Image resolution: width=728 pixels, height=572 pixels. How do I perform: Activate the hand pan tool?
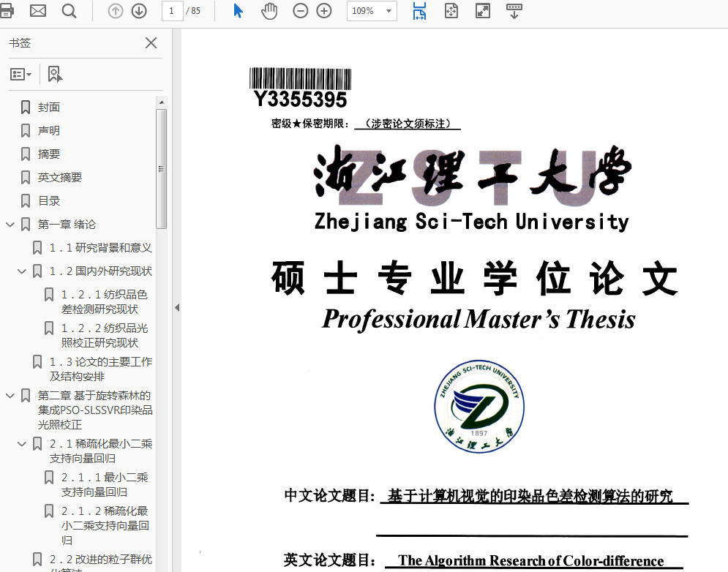269,11
